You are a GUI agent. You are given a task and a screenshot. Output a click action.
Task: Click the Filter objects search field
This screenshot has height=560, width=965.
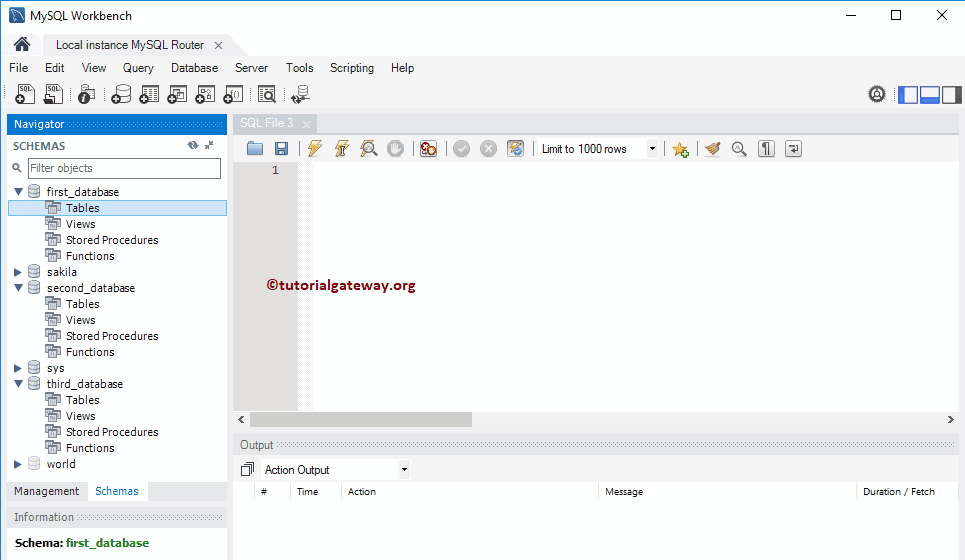124,168
